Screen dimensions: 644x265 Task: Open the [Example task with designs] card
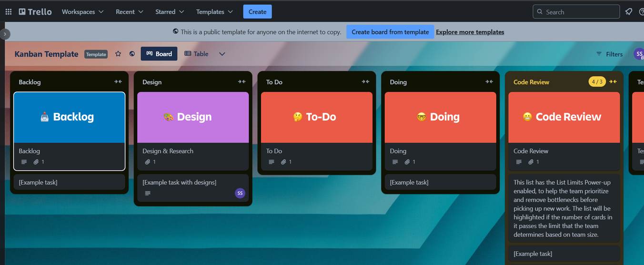193,188
